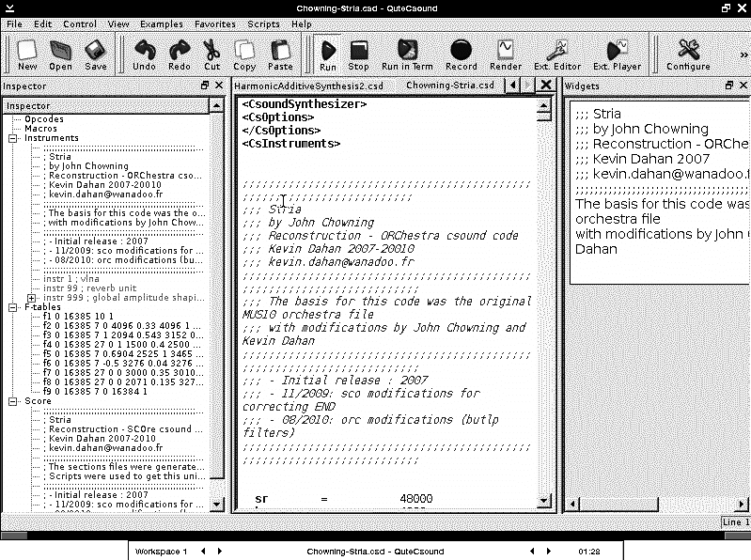Open the Control menu
This screenshot has width=751, height=560.
[x=80, y=23]
